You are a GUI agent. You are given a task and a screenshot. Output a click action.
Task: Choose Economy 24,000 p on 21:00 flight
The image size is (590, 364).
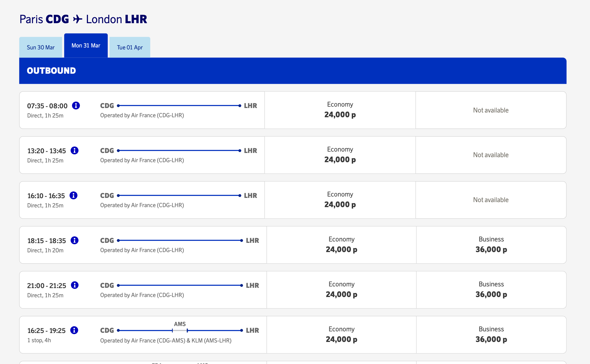pyautogui.click(x=341, y=290)
